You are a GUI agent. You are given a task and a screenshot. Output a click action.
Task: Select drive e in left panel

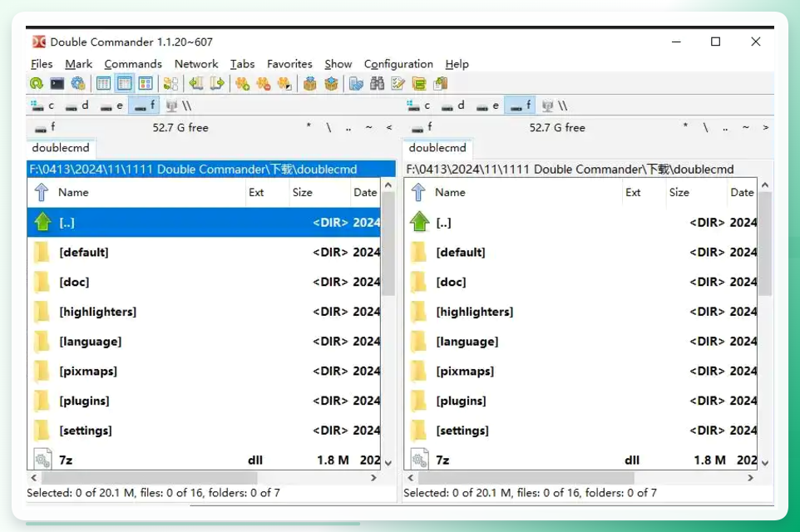click(x=111, y=106)
